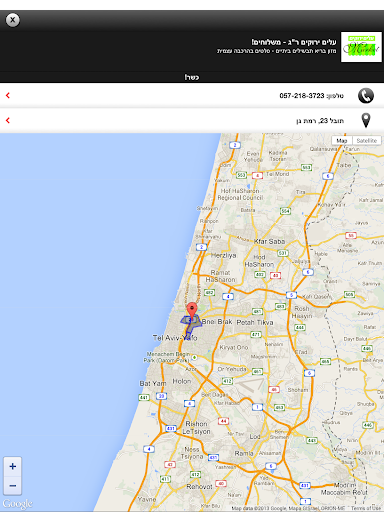
Task: Zoom in with the plus button
Action: pos(13,466)
